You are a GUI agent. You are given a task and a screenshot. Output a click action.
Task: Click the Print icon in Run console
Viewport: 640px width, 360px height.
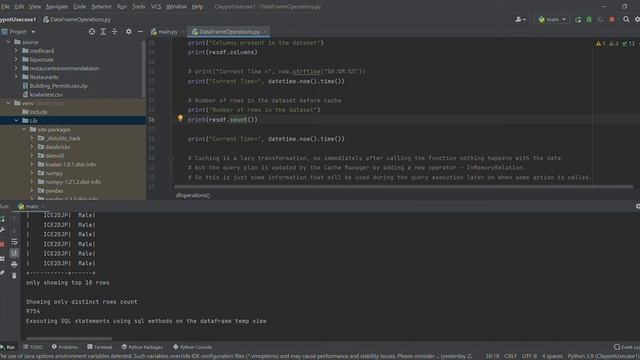pos(14,264)
